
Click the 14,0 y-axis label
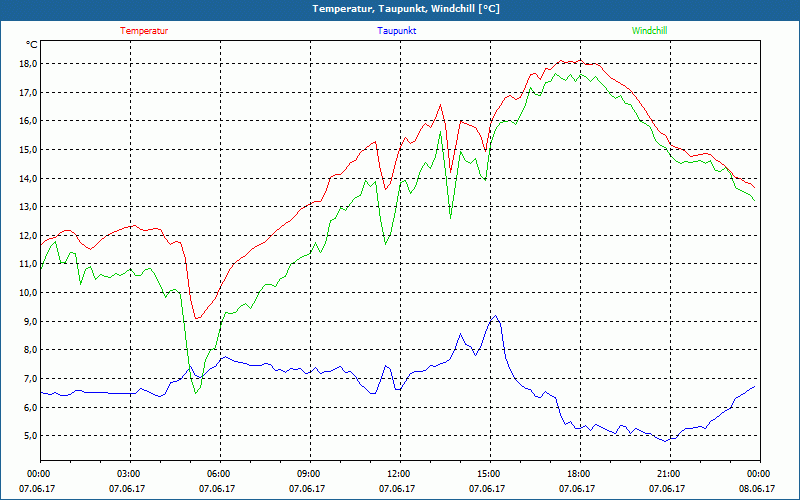point(28,178)
